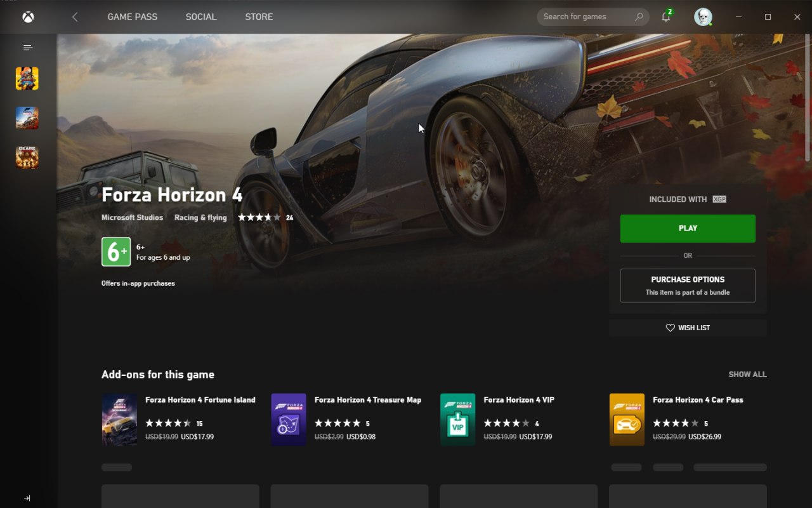Show all add-ons for this game
Viewport: 812px width, 508px height.
pyautogui.click(x=747, y=375)
